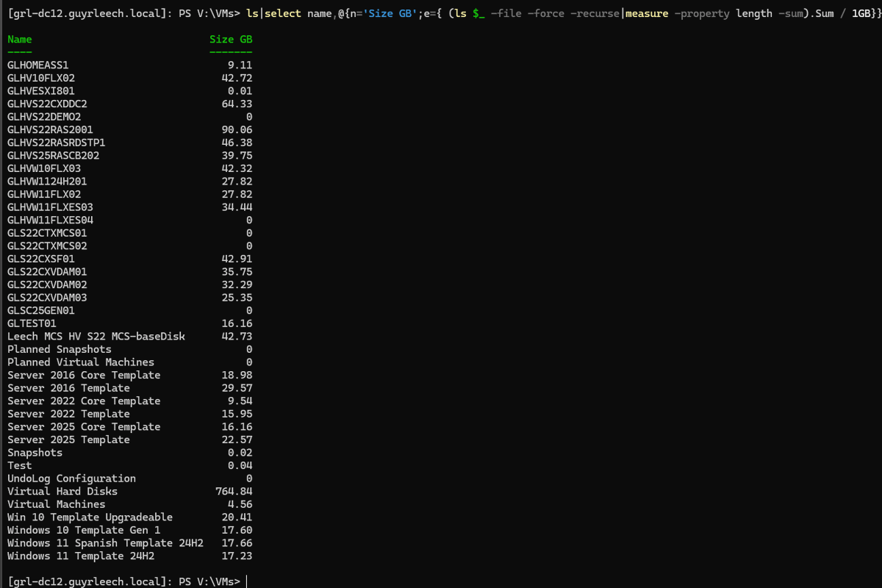The height and width of the screenshot is (588, 882).
Task: Click the GLHVW1124H201 entry
Action: click(47, 182)
